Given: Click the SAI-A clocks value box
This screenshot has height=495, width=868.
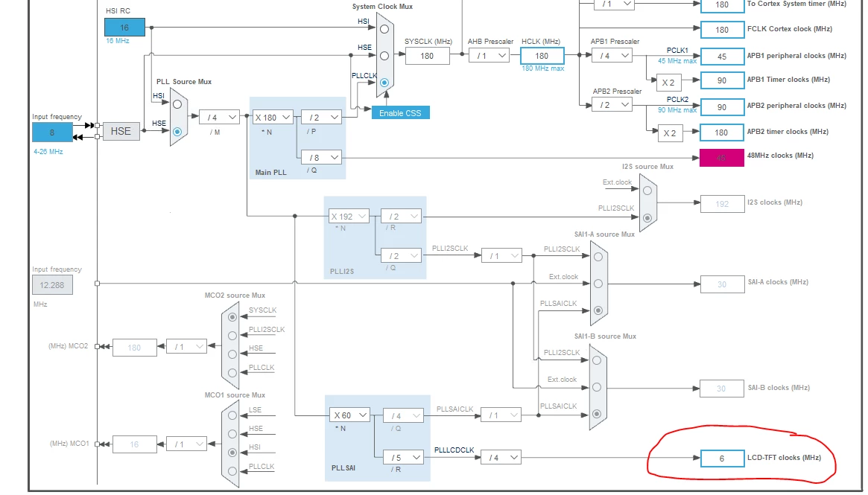Looking at the screenshot, I should (723, 284).
